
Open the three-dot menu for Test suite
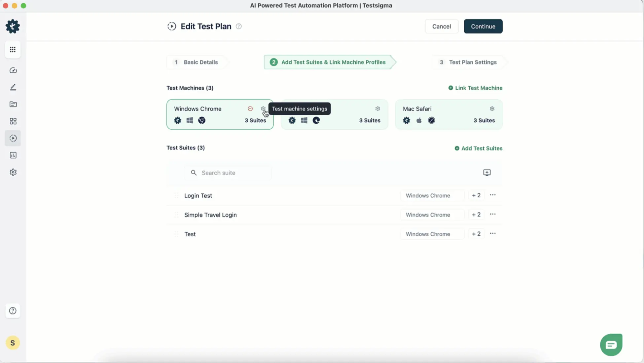[x=492, y=234]
